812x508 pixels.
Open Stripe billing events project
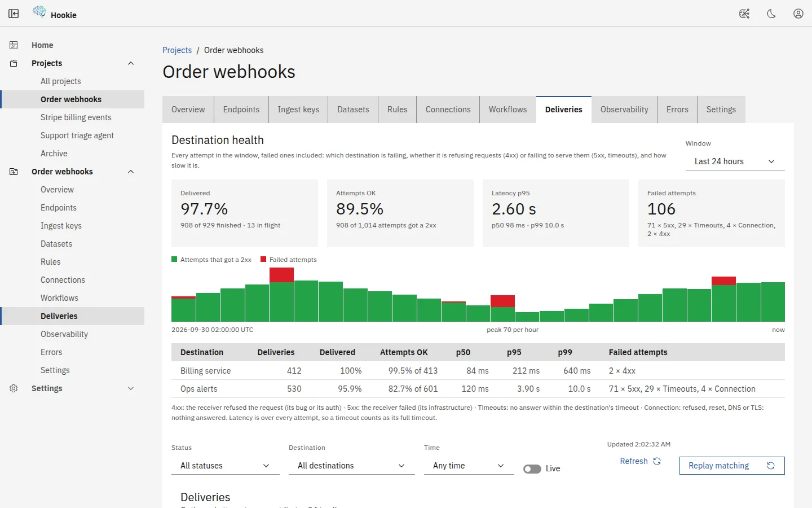pos(72,117)
